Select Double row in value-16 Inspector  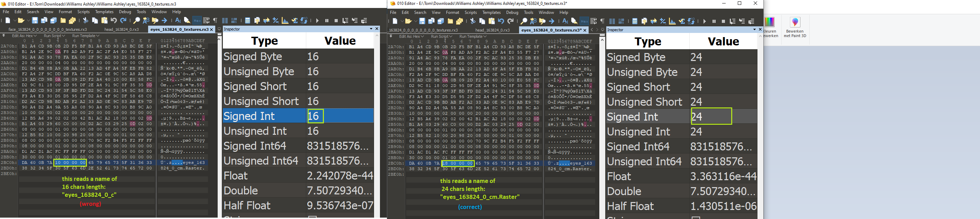click(298, 191)
